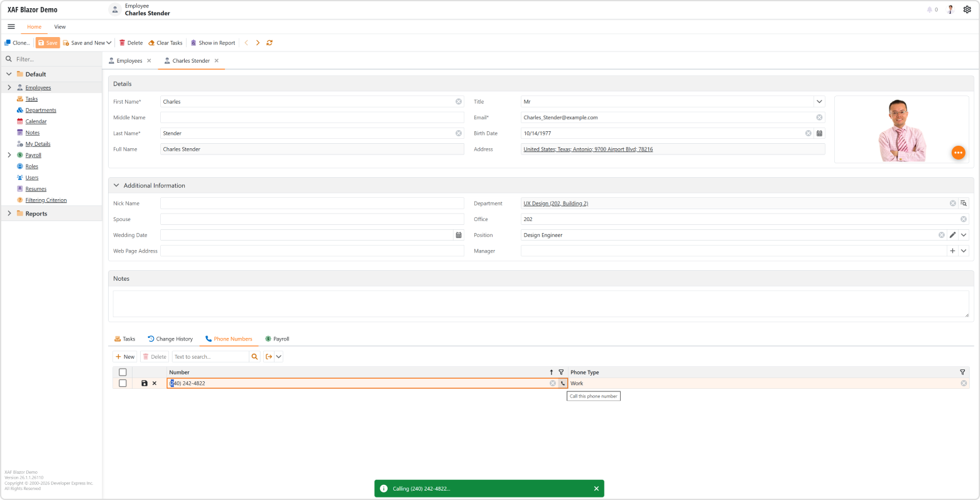Screen dimensions: 980x500
Task: Open the notifications bell
Action: (930, 9)
